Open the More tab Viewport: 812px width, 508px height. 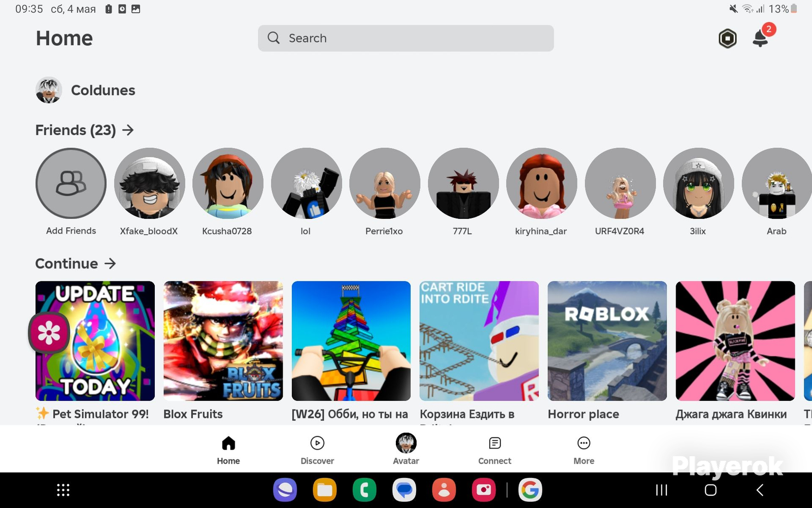tap(584, 450)
